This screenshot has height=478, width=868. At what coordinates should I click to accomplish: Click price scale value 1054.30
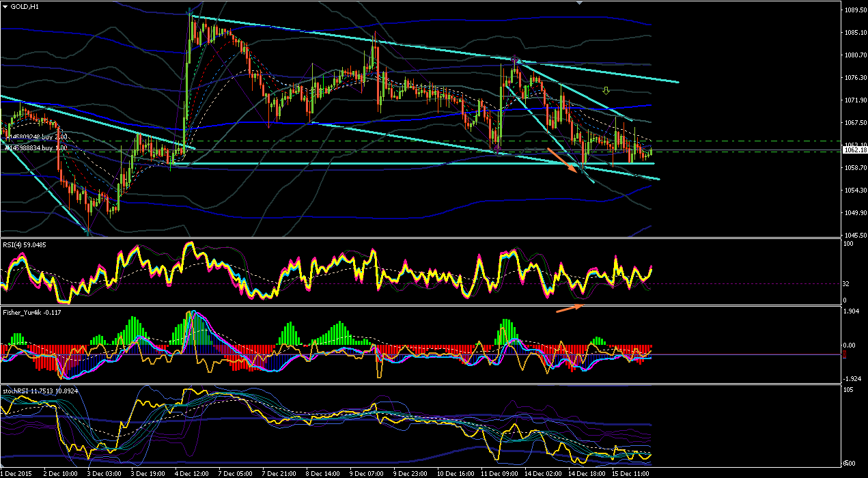point(855,191)
